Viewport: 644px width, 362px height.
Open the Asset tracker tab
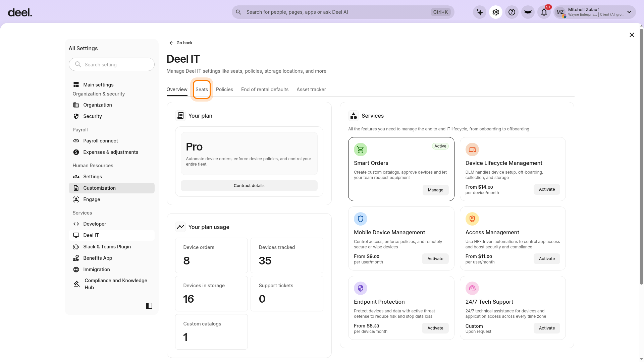tap(311, 89)
